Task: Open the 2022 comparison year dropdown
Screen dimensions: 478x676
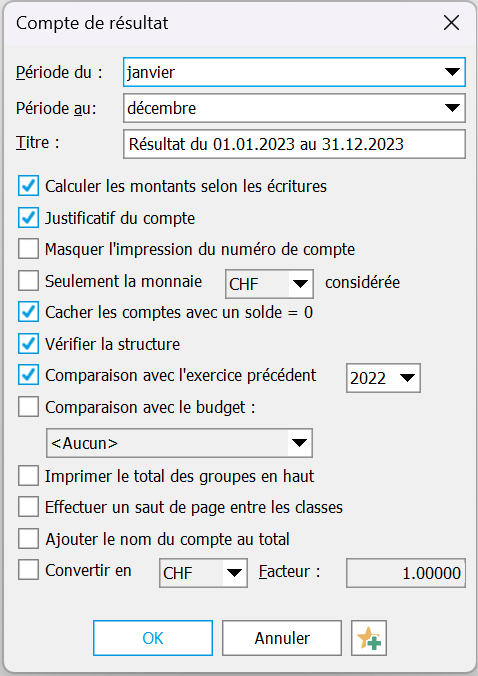Action: click(383, 378)
